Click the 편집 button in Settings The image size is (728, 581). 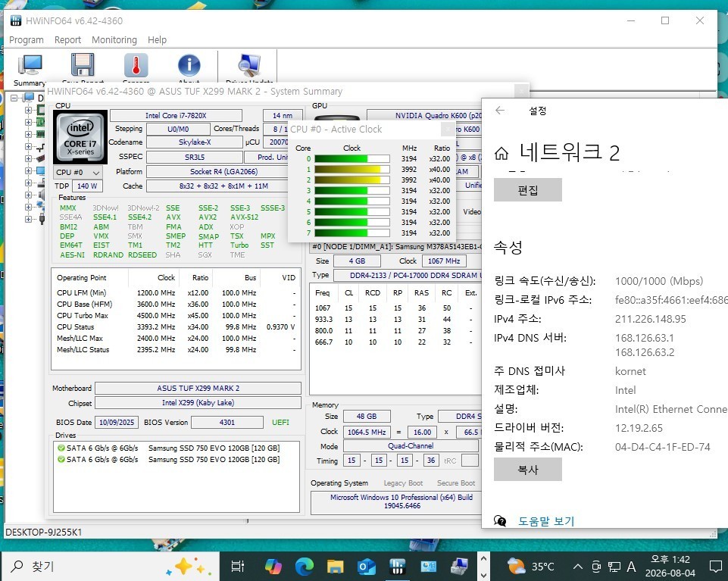(527, 190)
